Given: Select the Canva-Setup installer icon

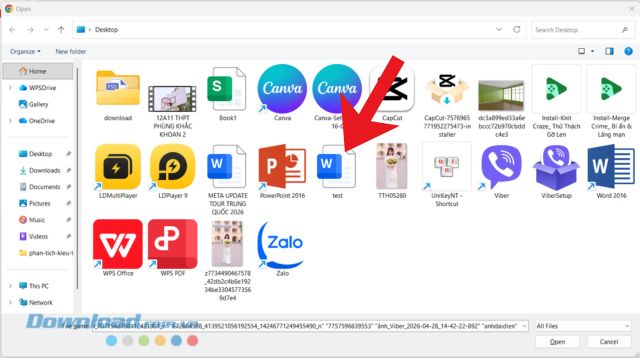Looking at the screenshot, I should pos(337,89).
